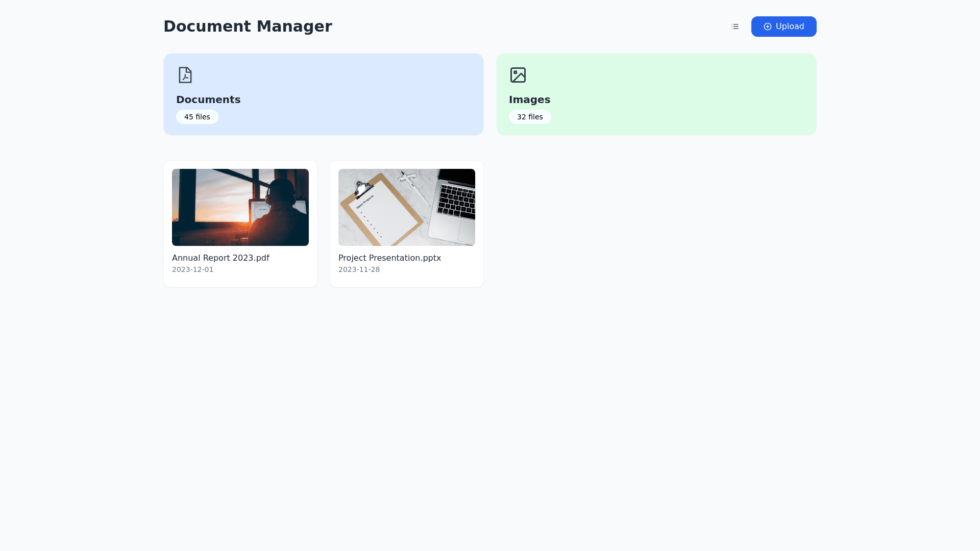Open the Annual Report sunset thumbnail
Image resolution: width=980 pixels, height=551 pixels.
240,207
